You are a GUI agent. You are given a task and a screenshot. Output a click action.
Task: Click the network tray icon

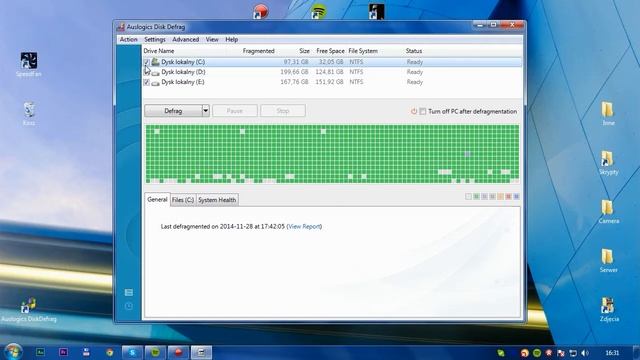coord(573,353)
